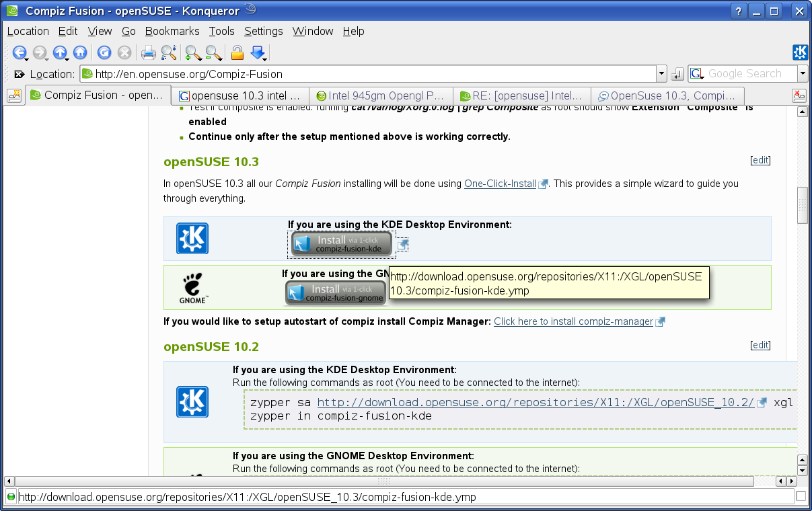
Task: Click the titlebar help question mark
Action: [x=738, y=11]
